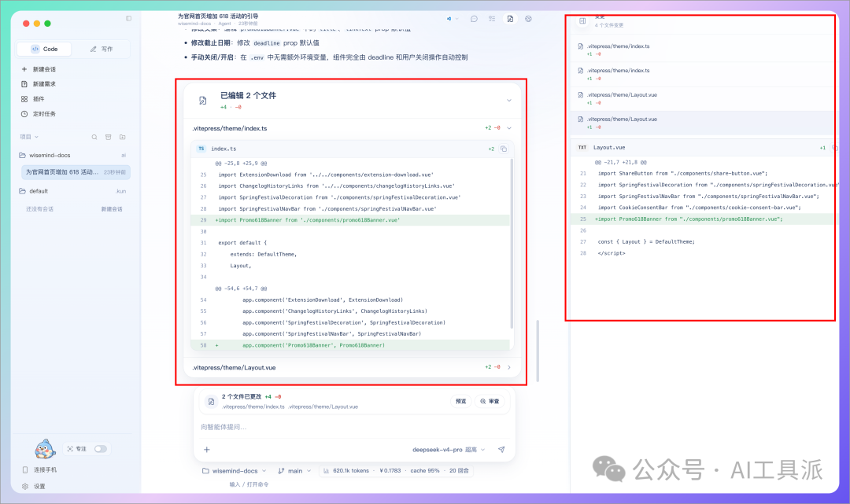Click the archive box icon beside 项目
850x504 pixels.
click(109, 137)
